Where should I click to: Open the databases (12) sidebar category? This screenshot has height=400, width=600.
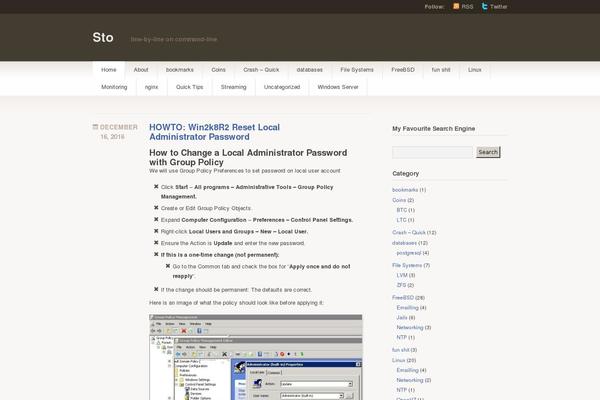coord(404,243)
